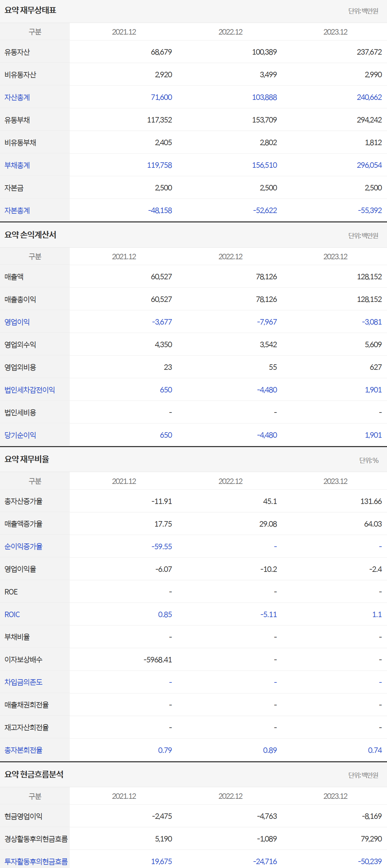This screenshot has height=868, width=387.
Task: Click the 차입금의존도 row label
Action: click(x=24, y=682)
